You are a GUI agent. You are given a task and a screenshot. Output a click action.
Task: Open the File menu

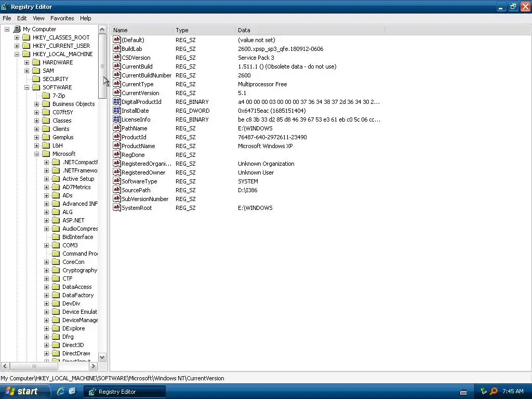click(7, 18)
